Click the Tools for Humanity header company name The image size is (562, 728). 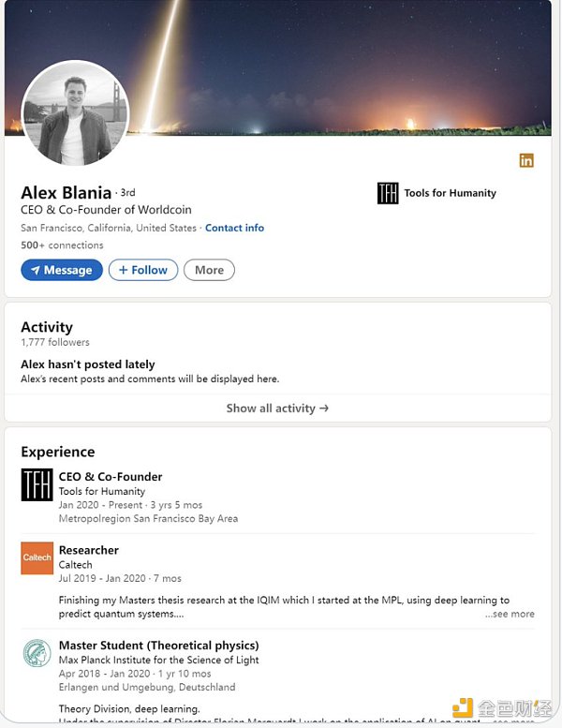tap(450, 193)
